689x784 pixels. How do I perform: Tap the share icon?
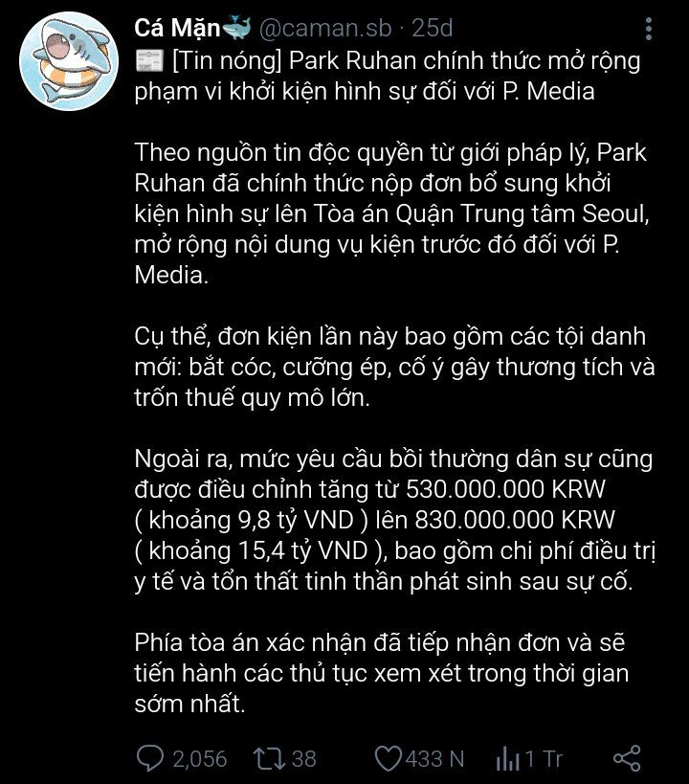tap(627, 758)
